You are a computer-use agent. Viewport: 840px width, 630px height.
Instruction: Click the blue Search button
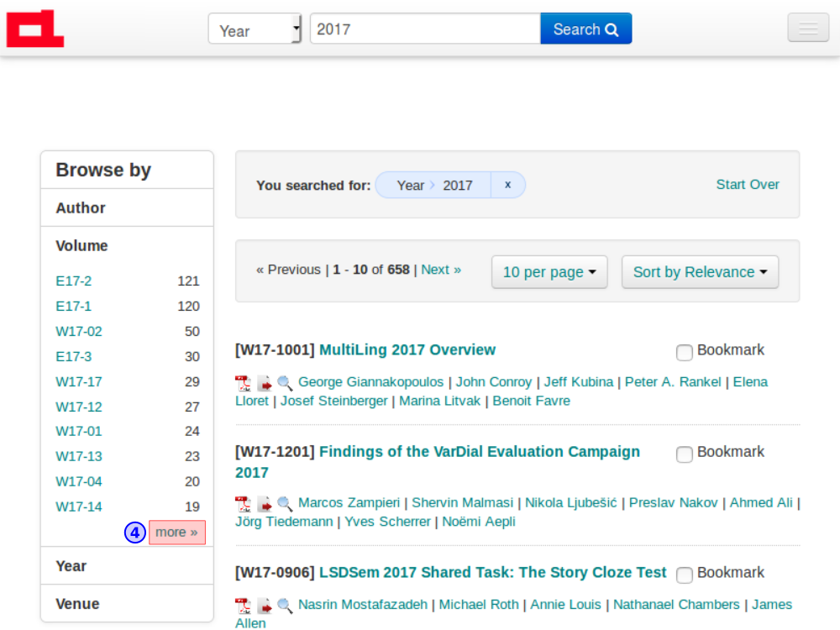click(x=586, y=29)
